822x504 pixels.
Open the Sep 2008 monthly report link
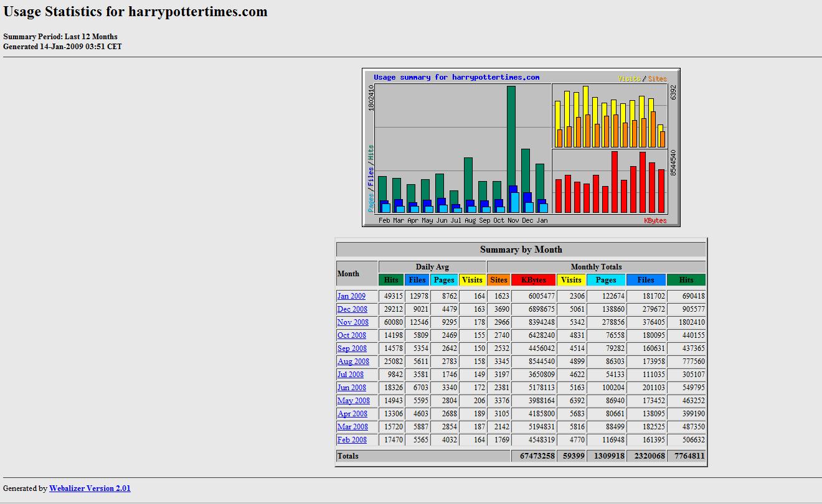[x=352, y=348]
